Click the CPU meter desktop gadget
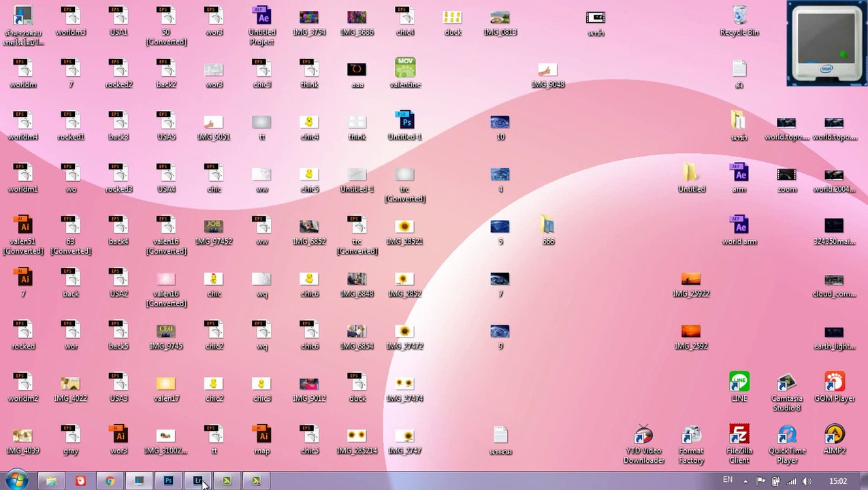868x490 pixels. point(827,44)
